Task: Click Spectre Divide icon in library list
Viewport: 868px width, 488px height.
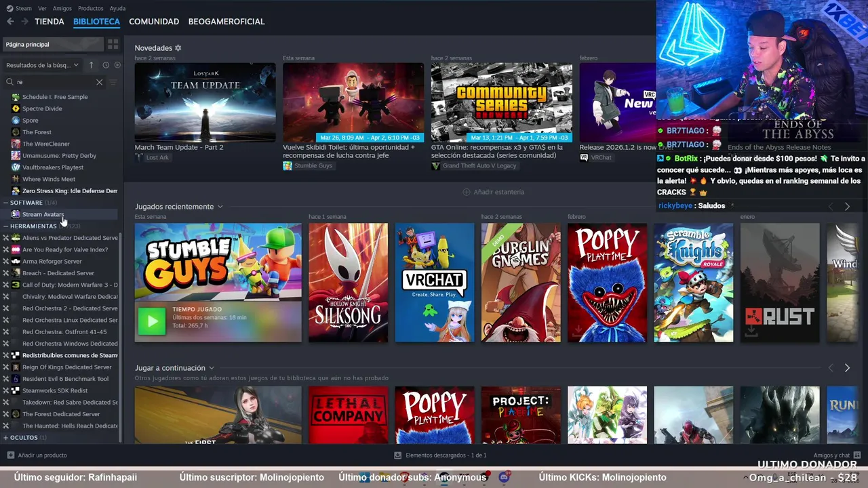Action: pos(16,108)
